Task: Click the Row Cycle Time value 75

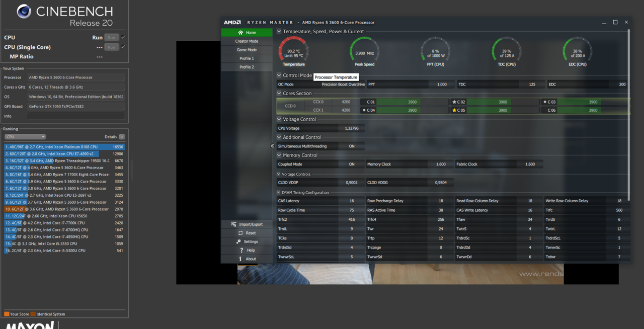Action: (x=352, y=210)
